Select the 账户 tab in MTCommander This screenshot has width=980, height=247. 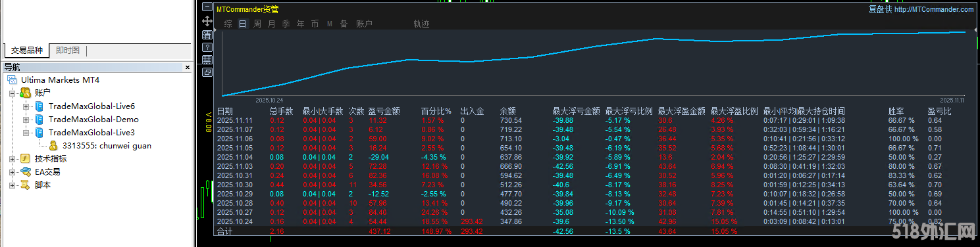tap(364, 24)
